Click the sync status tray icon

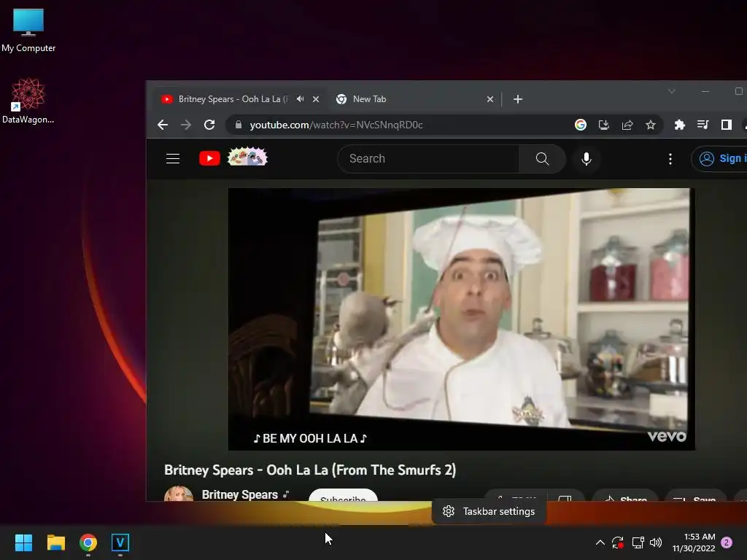[x=618, y=542]
